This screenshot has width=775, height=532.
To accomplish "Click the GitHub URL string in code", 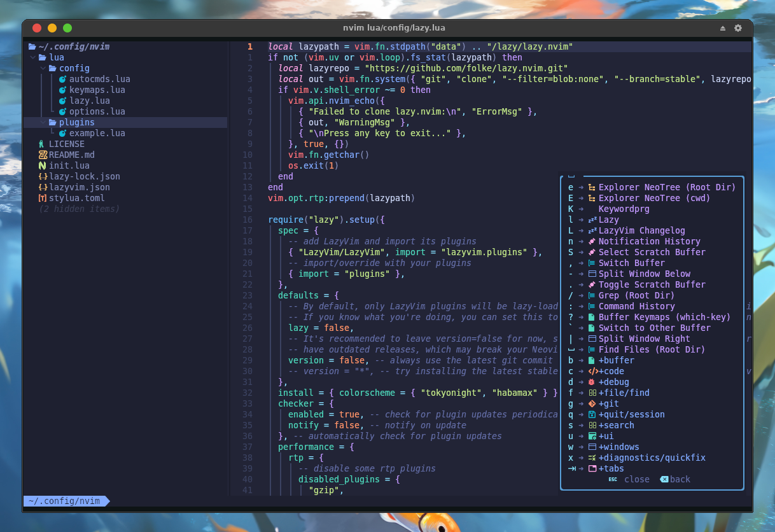I will point(466,68).
